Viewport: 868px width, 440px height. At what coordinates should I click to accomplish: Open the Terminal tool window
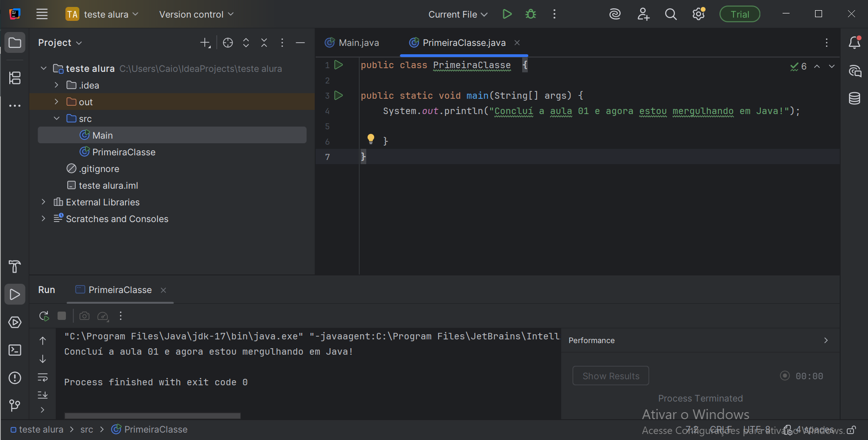click(x=15, y=350)
